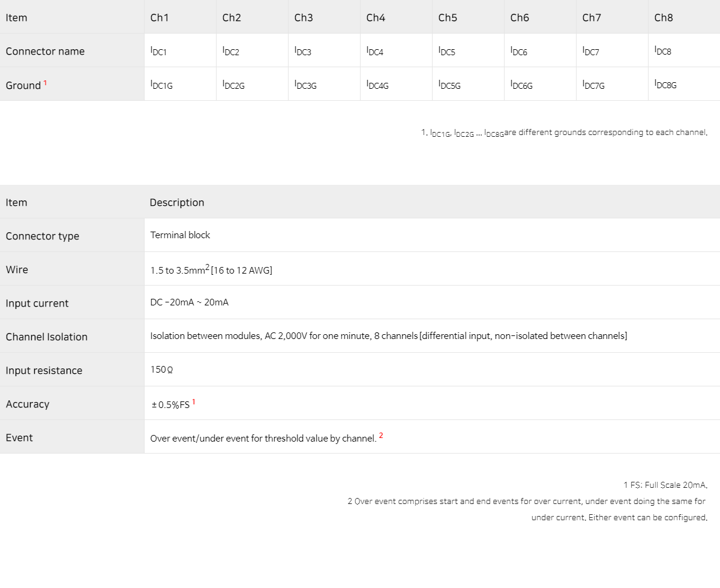Image resolution: width=720 pixels, height=588 pixels.
Task: Click the Wire row label
Action: (x=17, y=269)
